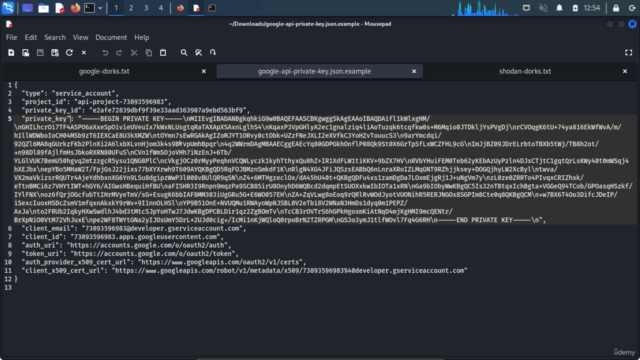Click the auth_provider_x509_cert_url line
The image size is (640, 360).
coord(164,262)
